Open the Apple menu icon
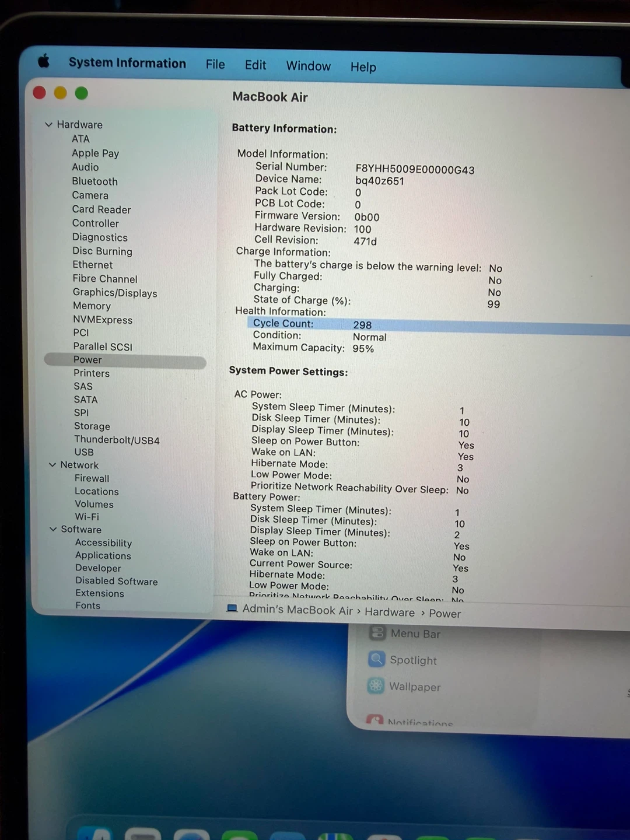 [43, 61]
